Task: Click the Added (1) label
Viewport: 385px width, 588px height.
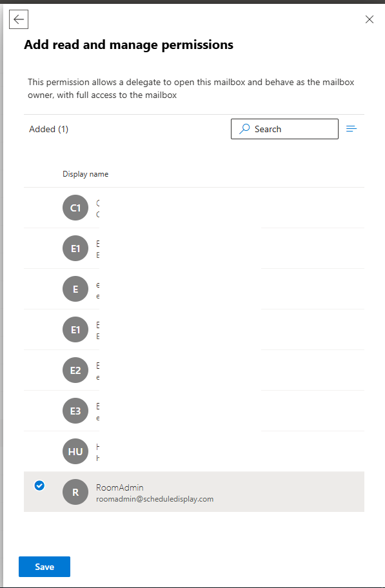Action: pyautogui.click(x=49, y=129)
